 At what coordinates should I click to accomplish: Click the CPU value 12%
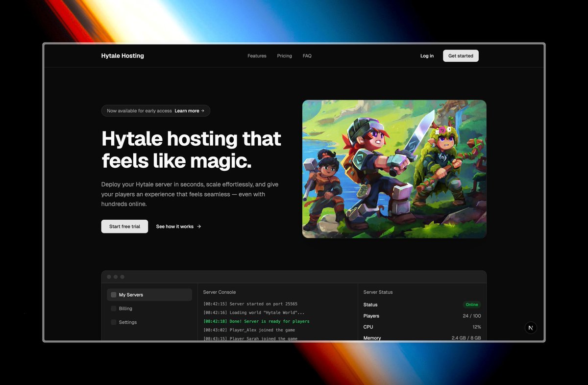click(x=477, y=327)
